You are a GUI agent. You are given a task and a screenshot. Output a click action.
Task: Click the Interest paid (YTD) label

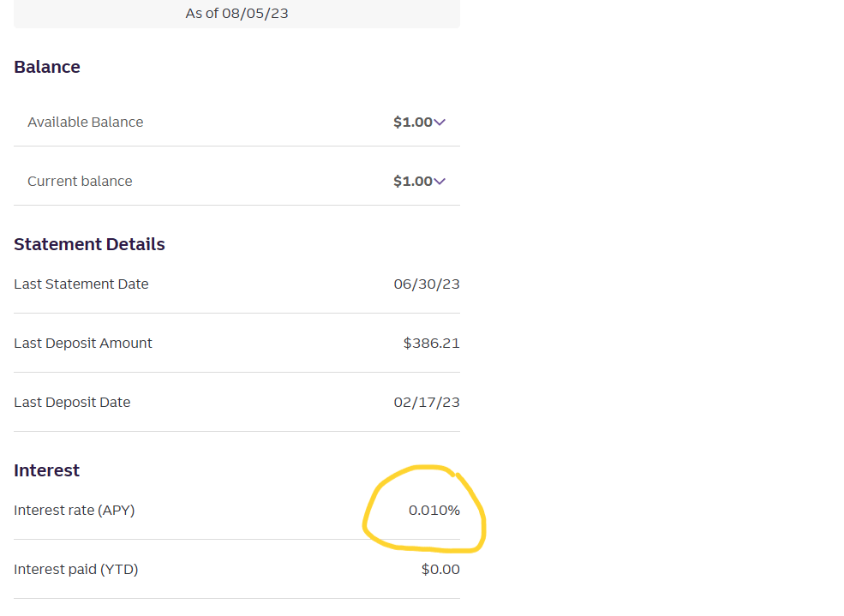75,570
